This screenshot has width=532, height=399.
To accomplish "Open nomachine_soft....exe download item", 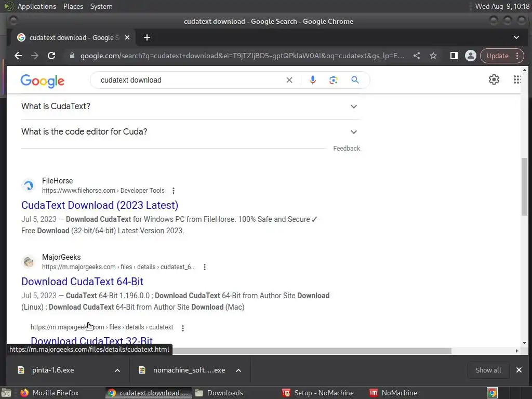I will coord(189,370).
